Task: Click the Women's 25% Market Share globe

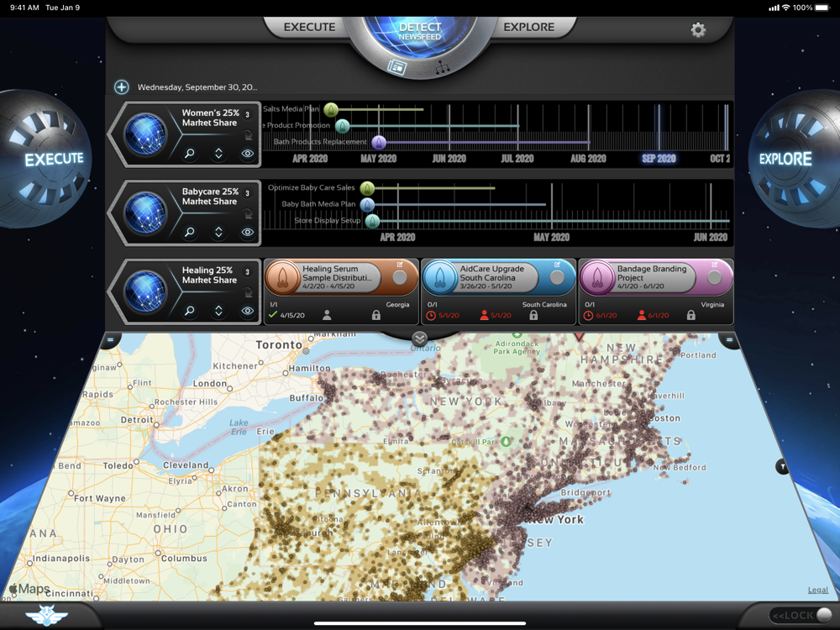Action: pyautogui.click(x=145, y=134)
